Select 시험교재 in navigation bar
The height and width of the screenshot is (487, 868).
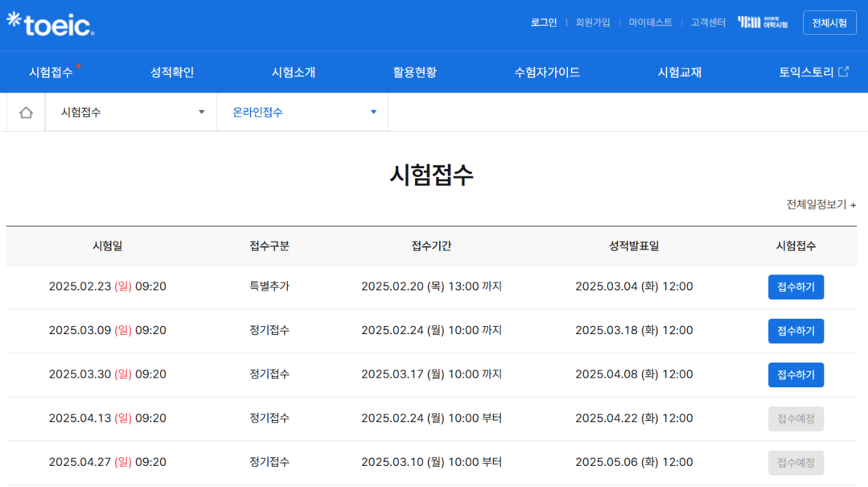pyautogui.click(x=680, y=72)
